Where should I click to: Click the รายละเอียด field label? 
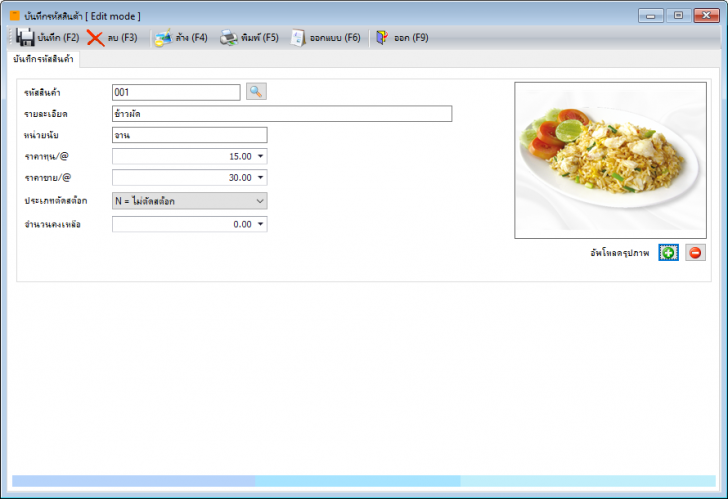(46, 114)
